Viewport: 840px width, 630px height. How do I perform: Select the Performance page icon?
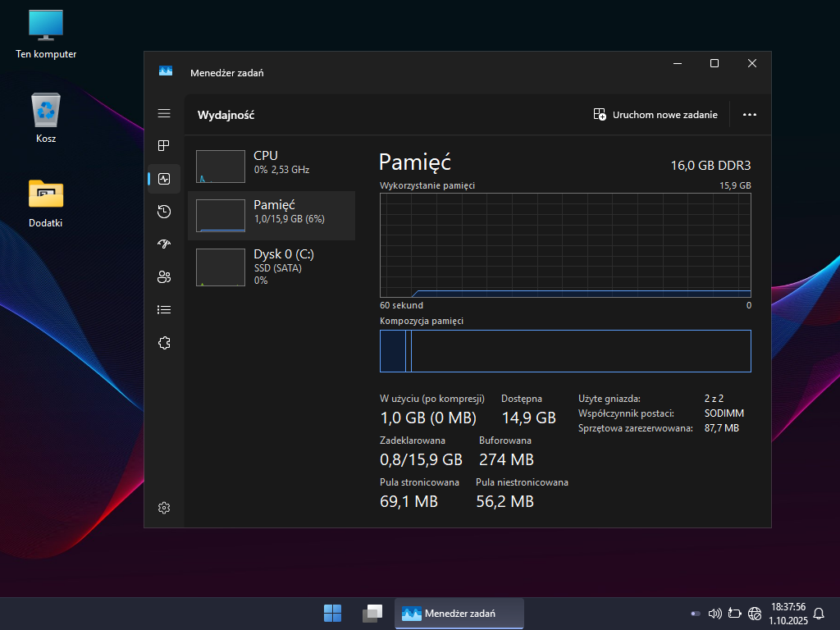(164, 178)
